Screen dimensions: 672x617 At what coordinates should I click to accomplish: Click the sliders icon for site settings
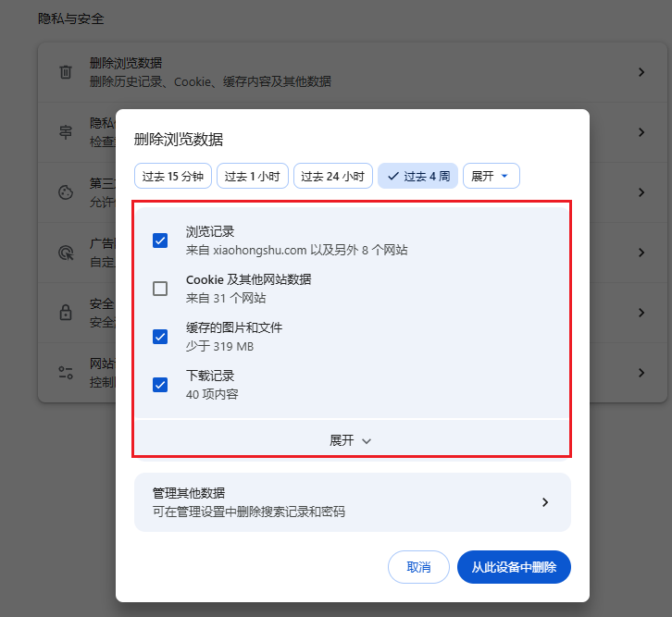click(x=66, y=373)
